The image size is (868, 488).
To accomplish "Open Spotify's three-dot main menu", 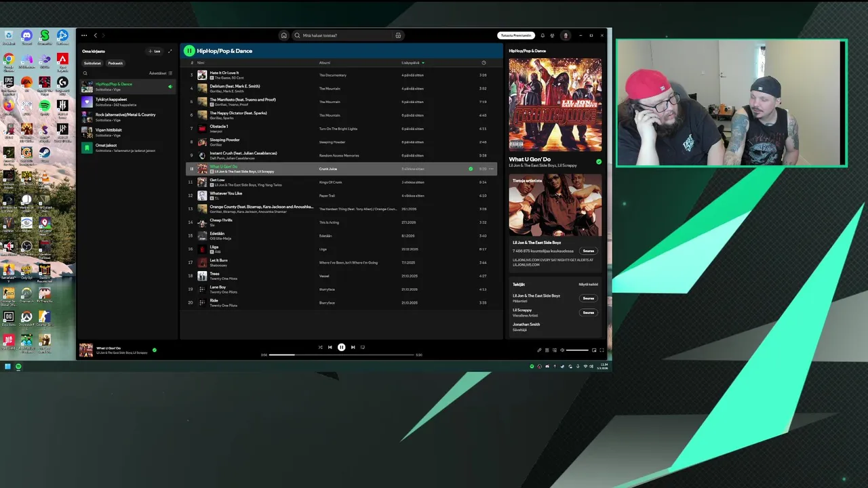I will click(84, 35).
